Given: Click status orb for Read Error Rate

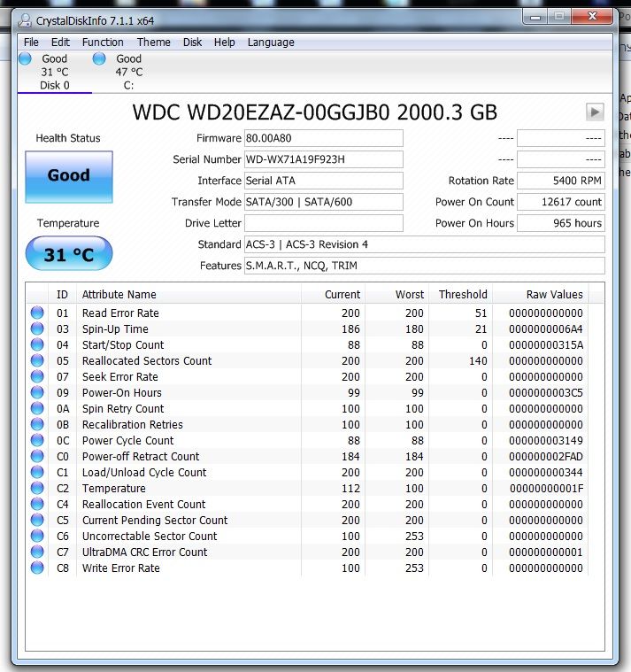Looking at the screenshot, I should pos(37,313).
